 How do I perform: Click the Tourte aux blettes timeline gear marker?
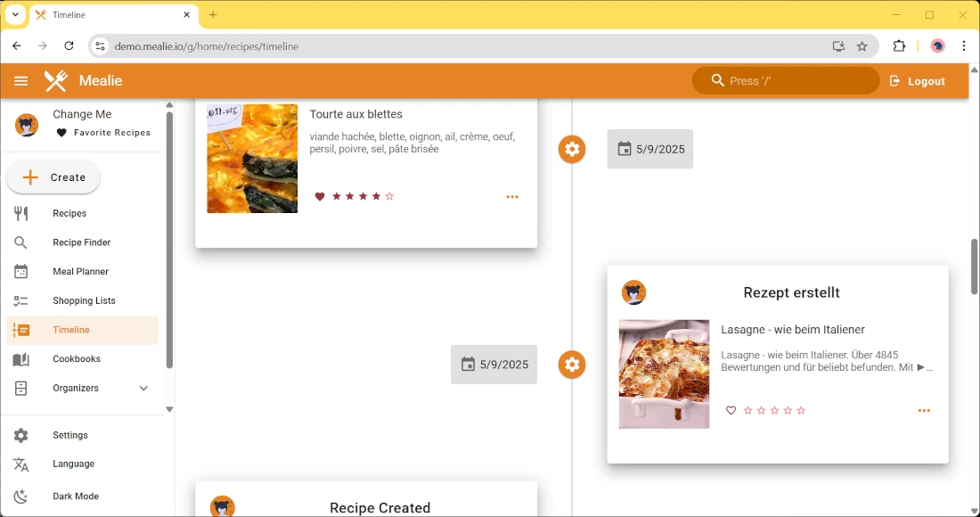pos(572,150)
